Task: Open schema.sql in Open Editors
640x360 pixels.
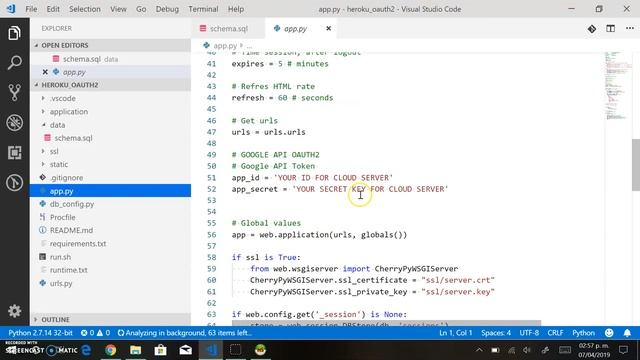Action: (x=82, y=59)
